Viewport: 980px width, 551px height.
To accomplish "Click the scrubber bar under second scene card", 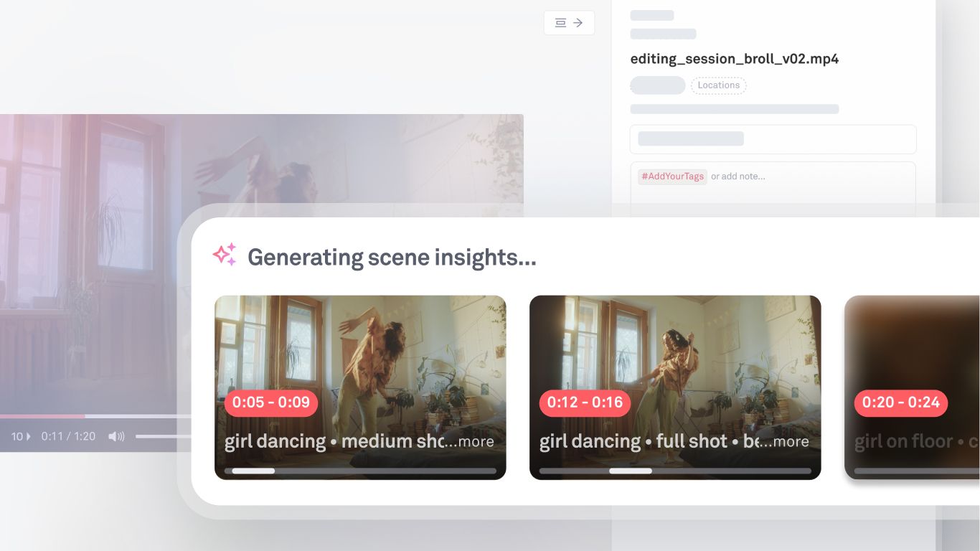I will 675,471.
